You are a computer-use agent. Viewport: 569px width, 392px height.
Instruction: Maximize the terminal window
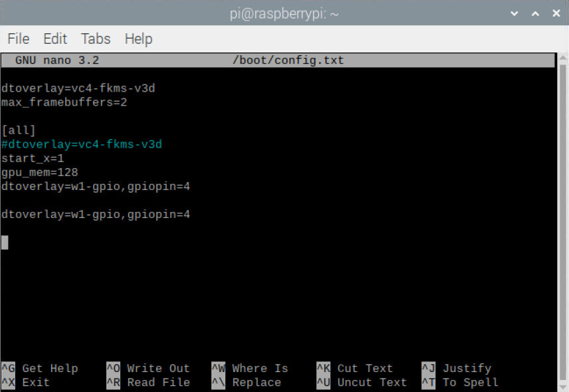(535, 13)
